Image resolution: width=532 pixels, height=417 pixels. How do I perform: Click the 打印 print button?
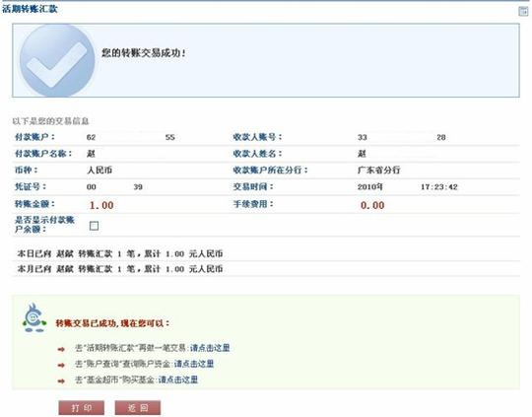coord(82,407)
